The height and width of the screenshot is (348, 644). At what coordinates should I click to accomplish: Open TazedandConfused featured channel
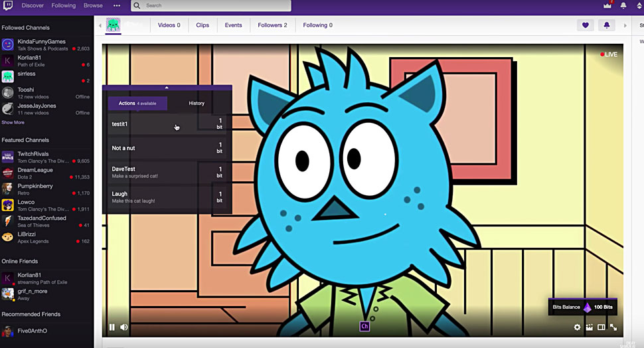pos(46,221)
